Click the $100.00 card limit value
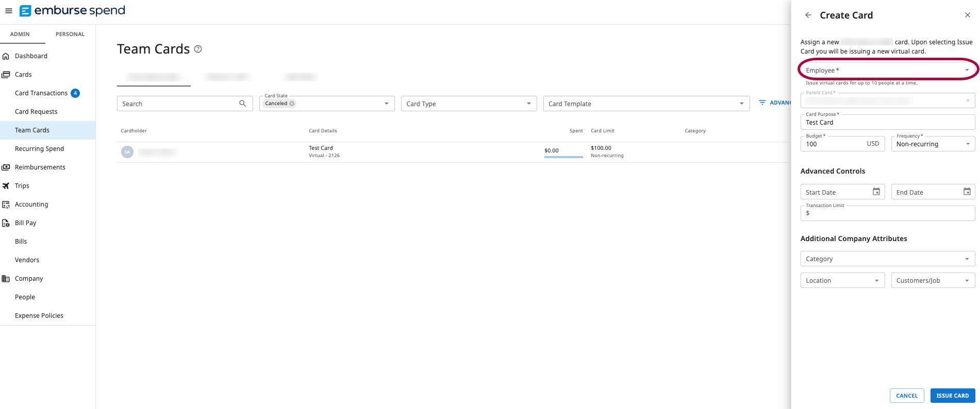The image size is (980, 409). point(601,148)
